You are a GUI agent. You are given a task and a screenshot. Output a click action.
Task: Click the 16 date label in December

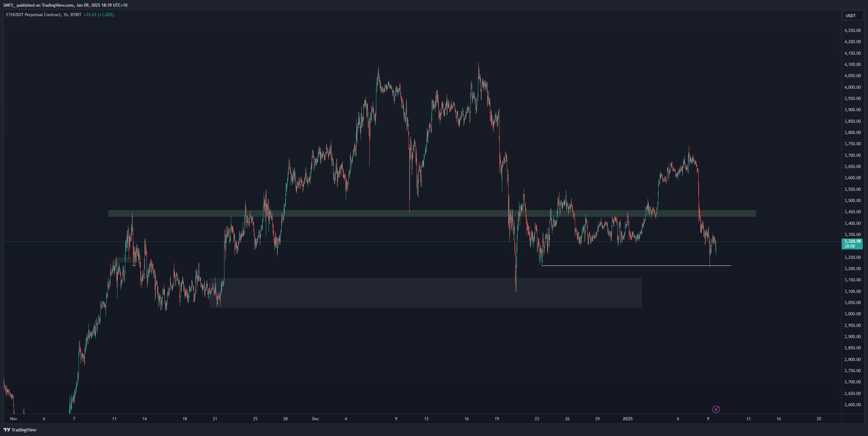click(x=466, y=419)
